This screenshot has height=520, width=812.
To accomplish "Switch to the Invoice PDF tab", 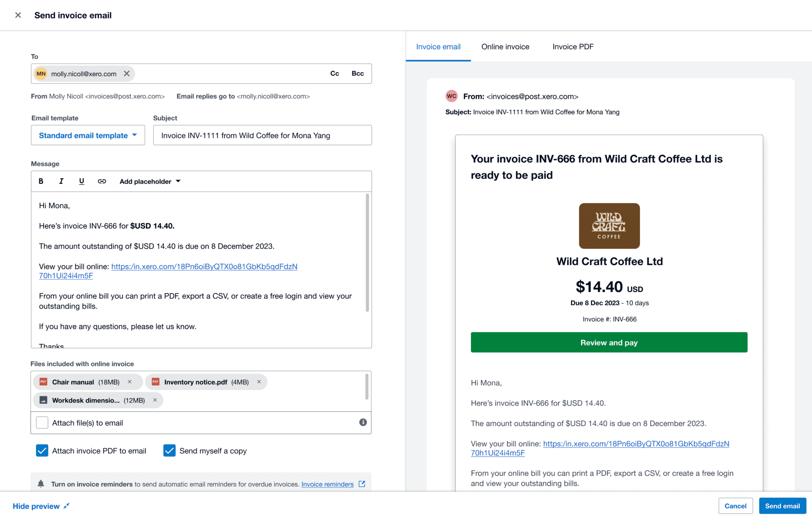I will coord(573,46).
